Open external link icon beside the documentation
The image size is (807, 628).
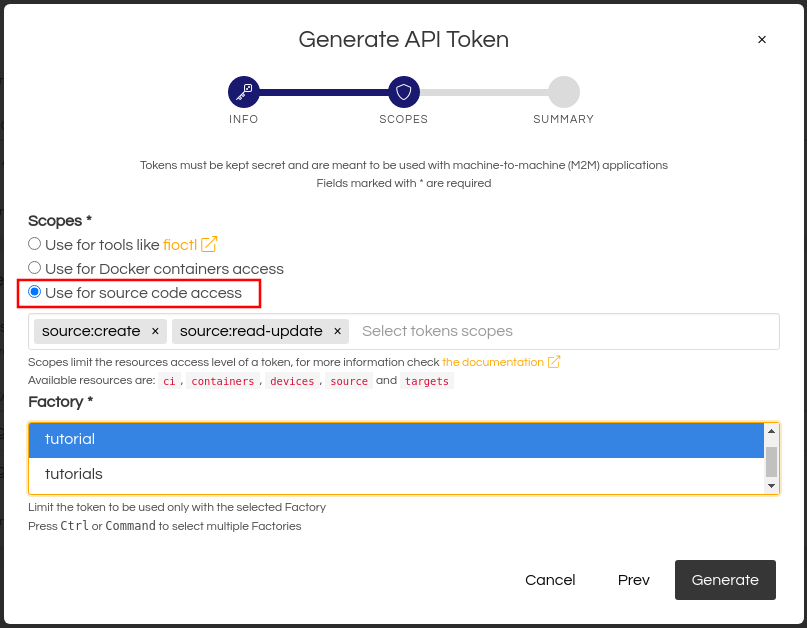[554, 362]
